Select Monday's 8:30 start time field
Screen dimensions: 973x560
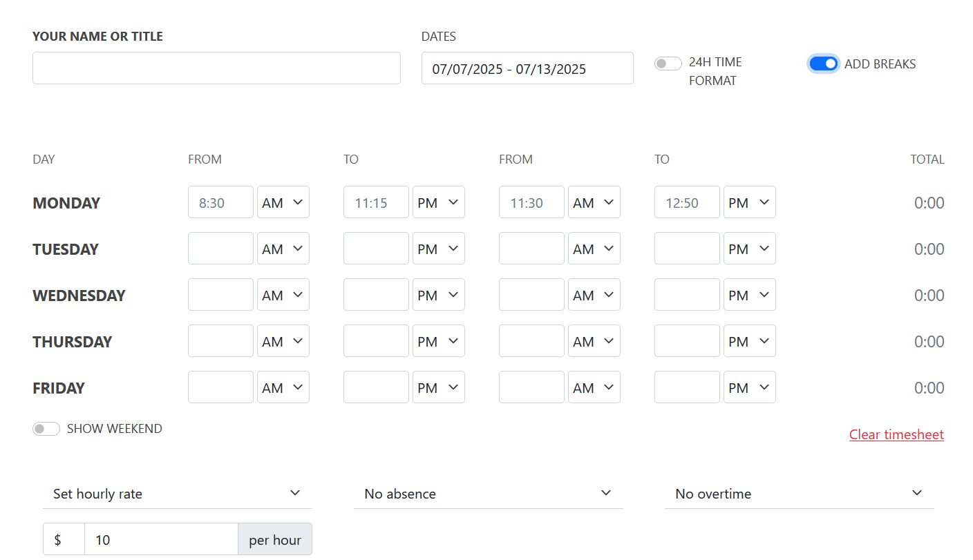[220, 202]
